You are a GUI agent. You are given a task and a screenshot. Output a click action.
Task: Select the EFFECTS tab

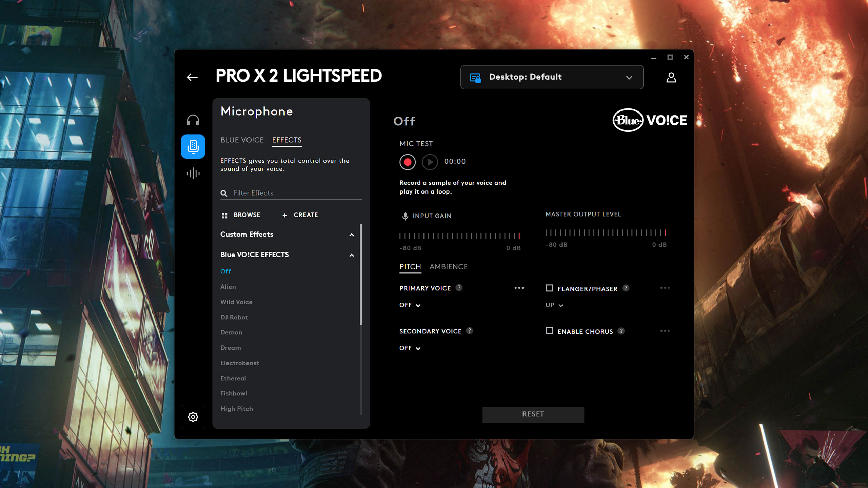[x=287, y=140]
